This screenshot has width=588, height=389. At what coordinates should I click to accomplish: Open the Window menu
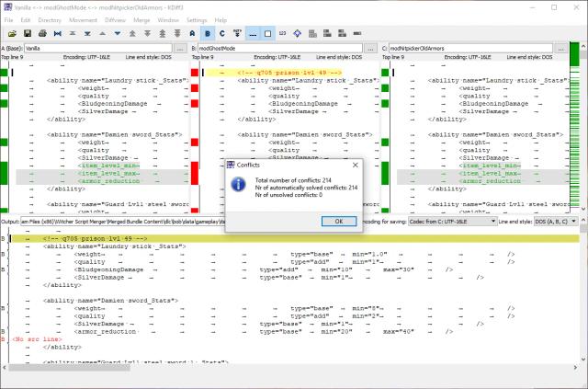[x=168, y=20]
